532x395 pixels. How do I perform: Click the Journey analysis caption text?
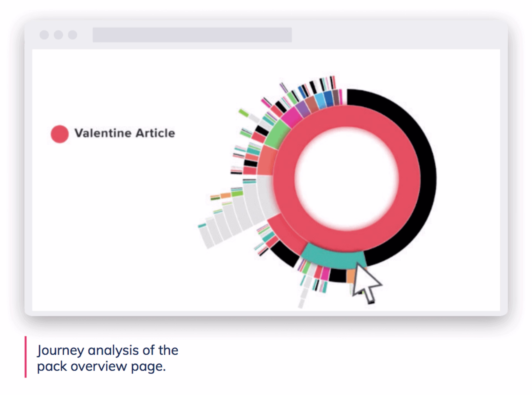[x=108, y=358]
